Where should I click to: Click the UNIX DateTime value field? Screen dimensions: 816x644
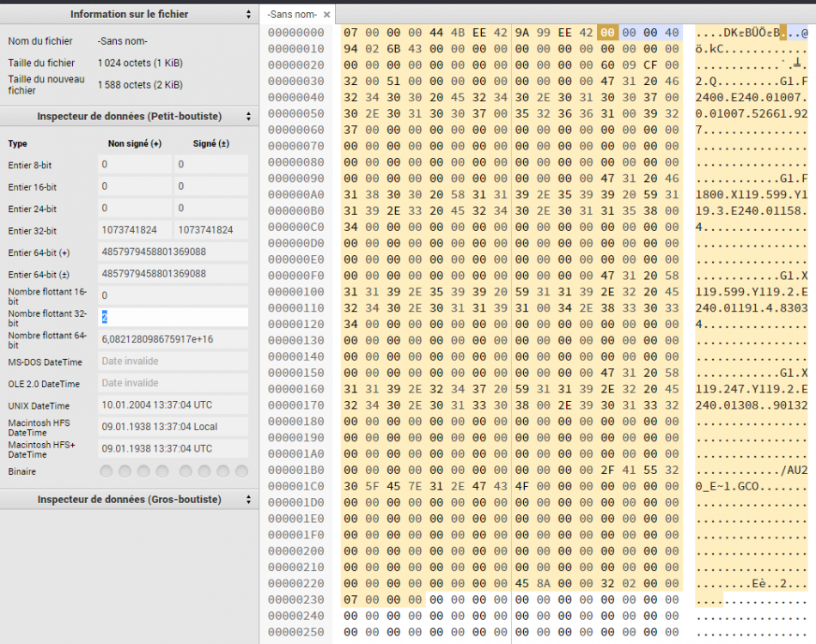click(173, 405)
